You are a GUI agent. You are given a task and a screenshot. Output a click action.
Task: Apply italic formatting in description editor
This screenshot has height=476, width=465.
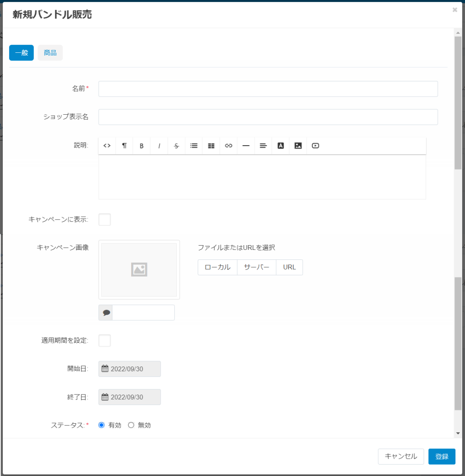click(x=159, y=146)
